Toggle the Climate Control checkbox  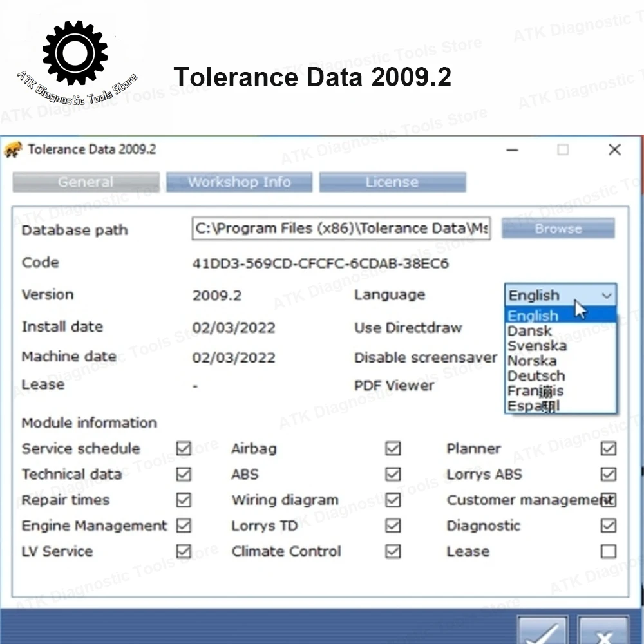393,551
